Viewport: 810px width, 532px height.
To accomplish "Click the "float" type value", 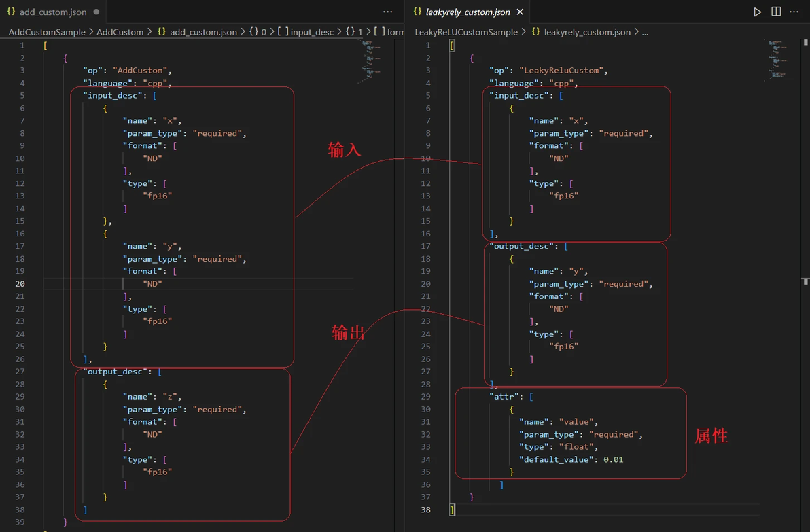I will 576,447.
